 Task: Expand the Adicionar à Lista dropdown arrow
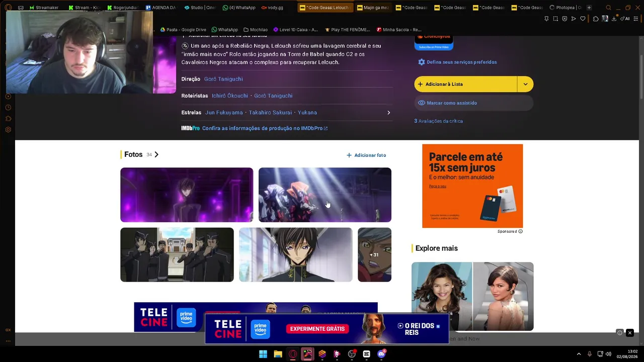tap(525, 84)
